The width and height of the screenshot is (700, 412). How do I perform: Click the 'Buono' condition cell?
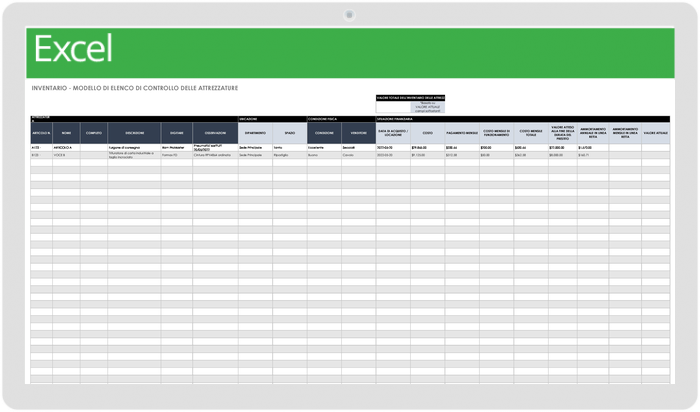pos(324,155)
